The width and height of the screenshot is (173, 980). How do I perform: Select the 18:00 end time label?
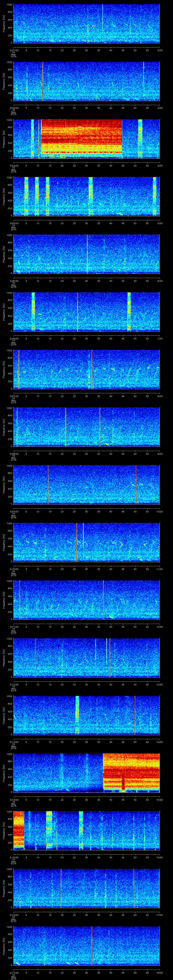pos(159,972)
